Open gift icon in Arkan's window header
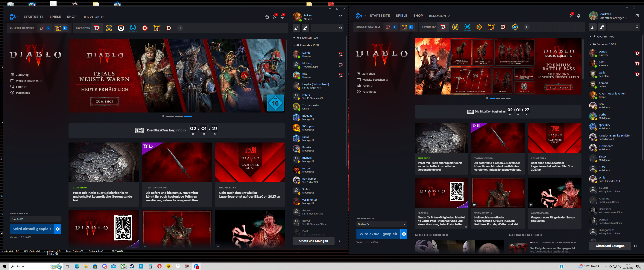 pyautogui.click(x=267, y=17)
